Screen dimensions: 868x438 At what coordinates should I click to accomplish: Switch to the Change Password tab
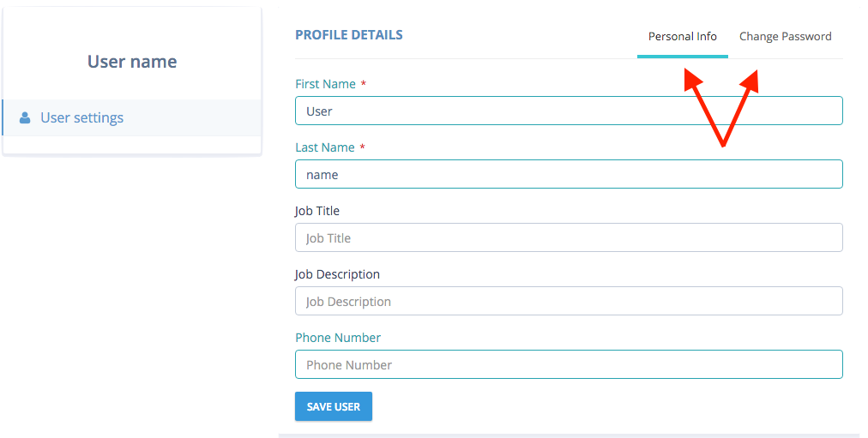click(x=786, y=37)
